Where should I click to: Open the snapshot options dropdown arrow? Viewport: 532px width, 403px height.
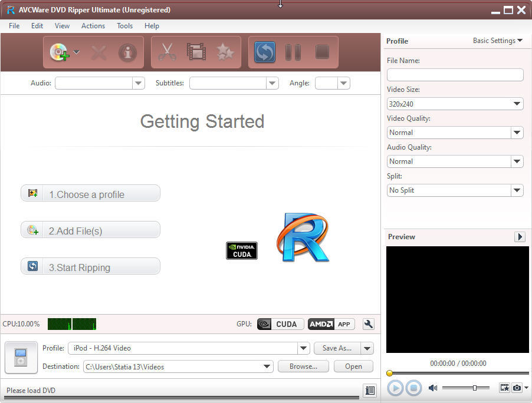coord(526,388)
